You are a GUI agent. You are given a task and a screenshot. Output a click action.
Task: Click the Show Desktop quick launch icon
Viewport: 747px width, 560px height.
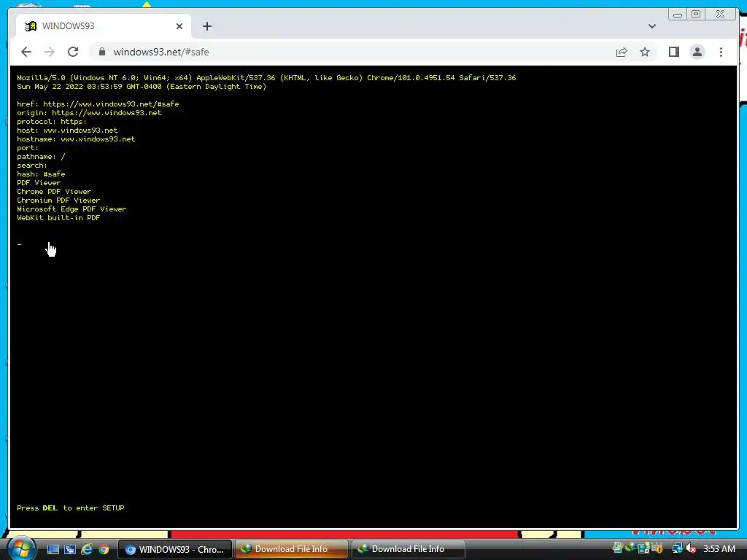[x=53, y=549]
